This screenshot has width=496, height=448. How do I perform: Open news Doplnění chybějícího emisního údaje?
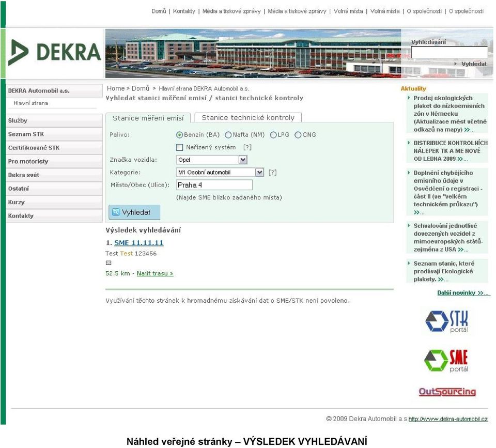447,192
